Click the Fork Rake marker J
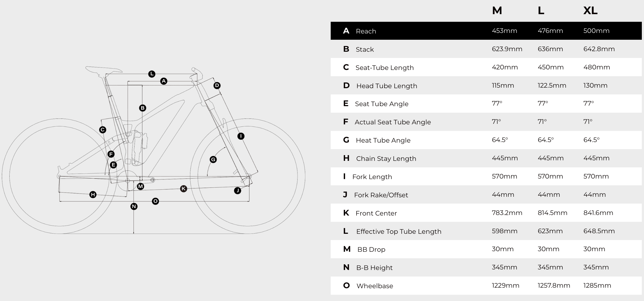This screenshot has height=301, width=644. coord(238,191)
